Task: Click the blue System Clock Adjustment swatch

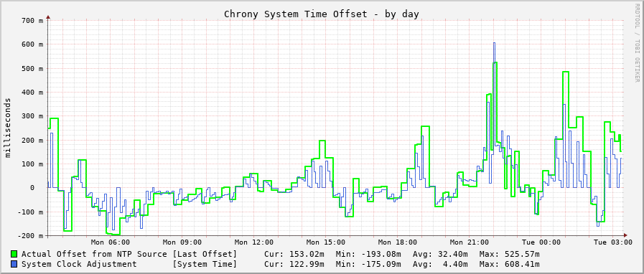Action: [x=14, y=264]
